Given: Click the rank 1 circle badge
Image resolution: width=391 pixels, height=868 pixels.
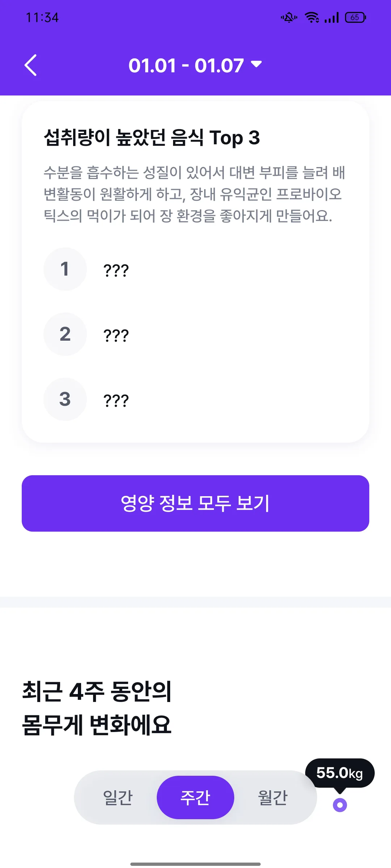Looking at the screenshot, I should [65, 269].
